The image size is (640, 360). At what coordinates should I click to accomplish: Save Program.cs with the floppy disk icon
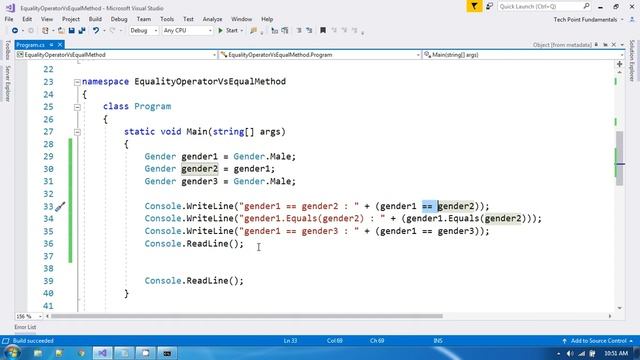71,31
